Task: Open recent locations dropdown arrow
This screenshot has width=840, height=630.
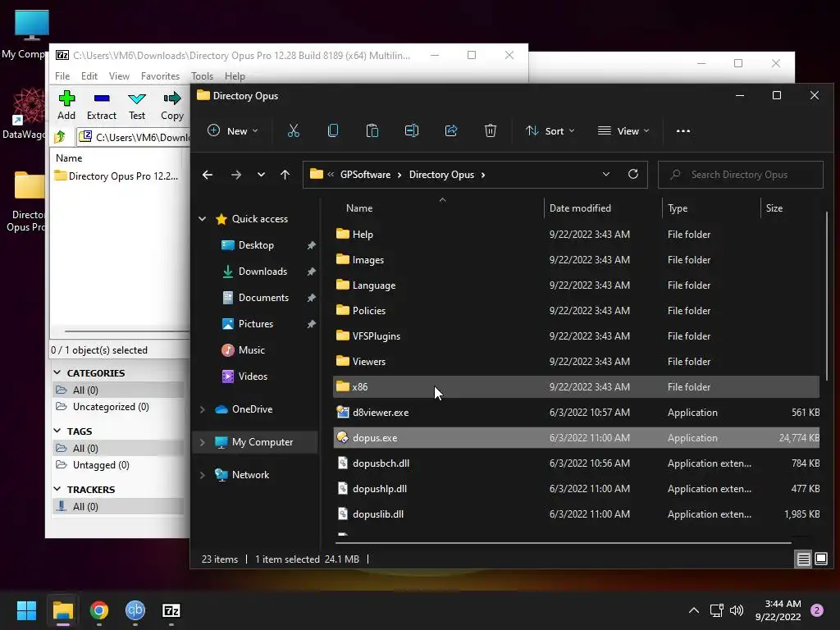Action: (x=261, y=175)
